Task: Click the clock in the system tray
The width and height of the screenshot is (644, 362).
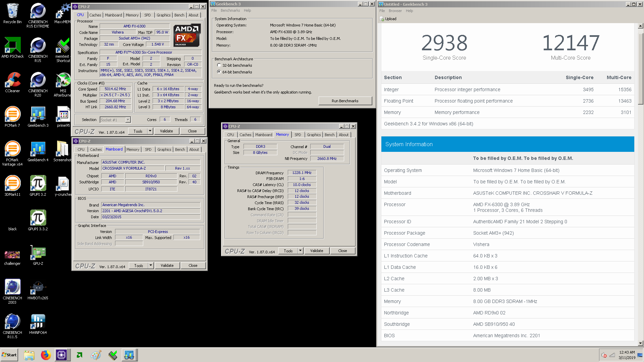Action: [x=627, y=355]
